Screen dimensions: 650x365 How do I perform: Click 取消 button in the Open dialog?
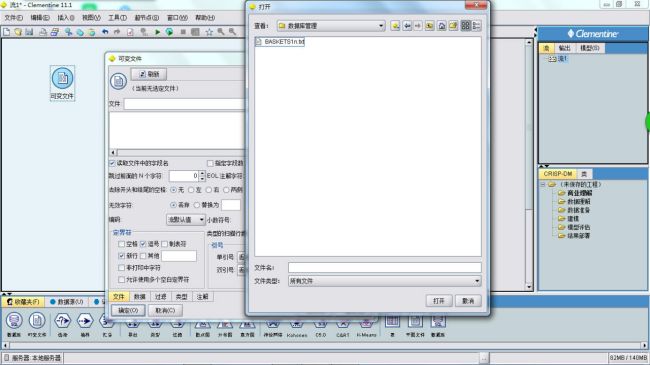[468, 301]
